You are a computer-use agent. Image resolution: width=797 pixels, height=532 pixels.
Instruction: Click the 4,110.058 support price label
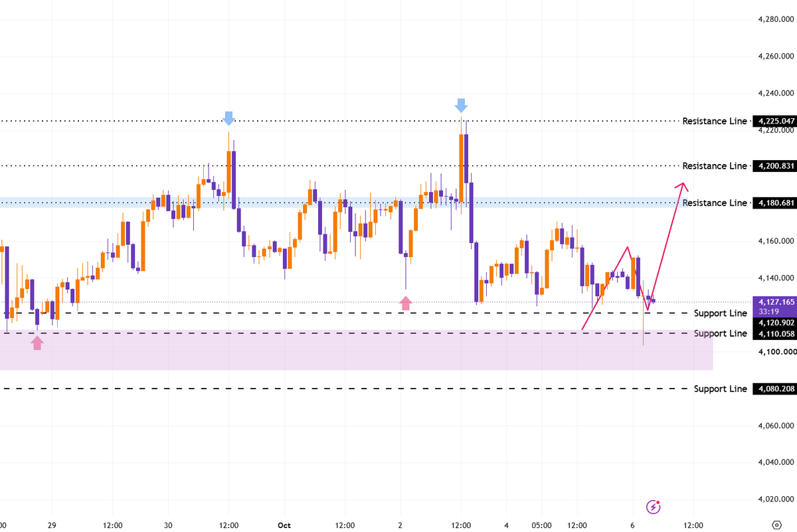click(x=774, y=333)
